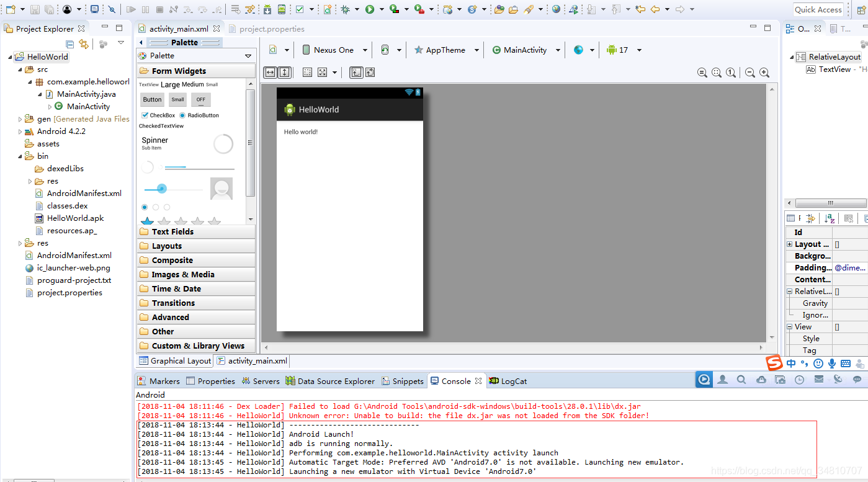Collapse the bin folder in Project Explorer

point(20,156)
